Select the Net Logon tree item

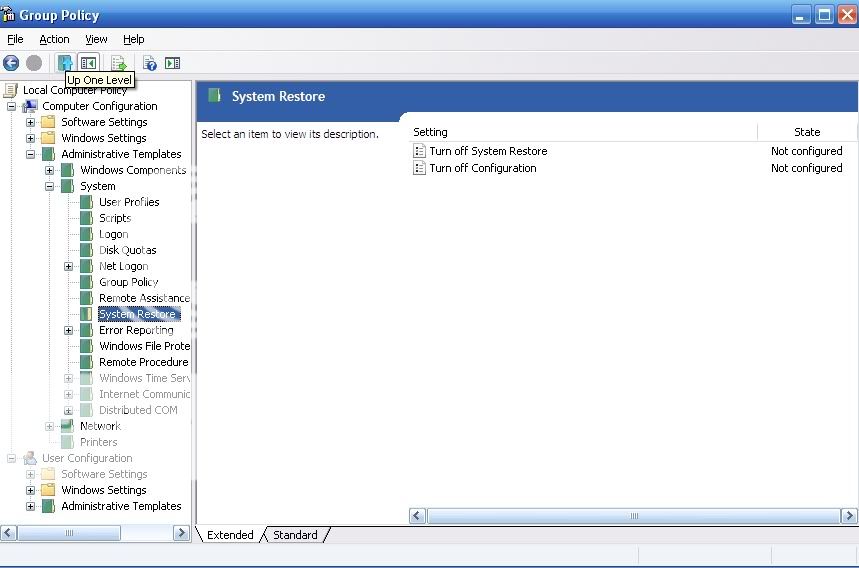pyautogui.click(x=124, y=266)
